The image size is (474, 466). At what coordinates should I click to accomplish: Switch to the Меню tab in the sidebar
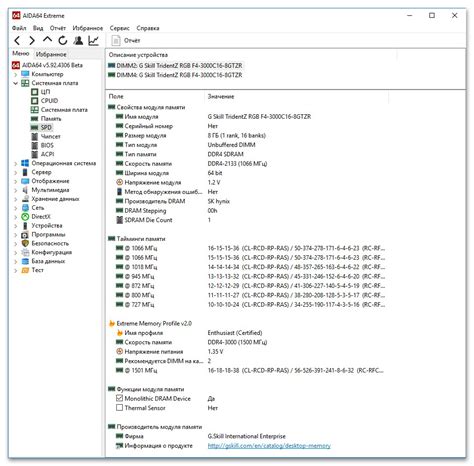coord(21,53)
